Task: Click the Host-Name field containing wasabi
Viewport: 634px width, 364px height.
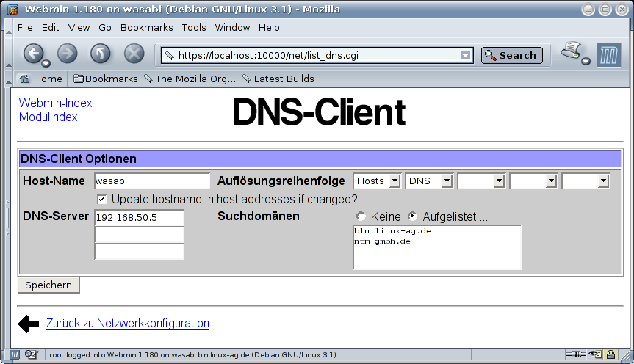Action: 152,181
